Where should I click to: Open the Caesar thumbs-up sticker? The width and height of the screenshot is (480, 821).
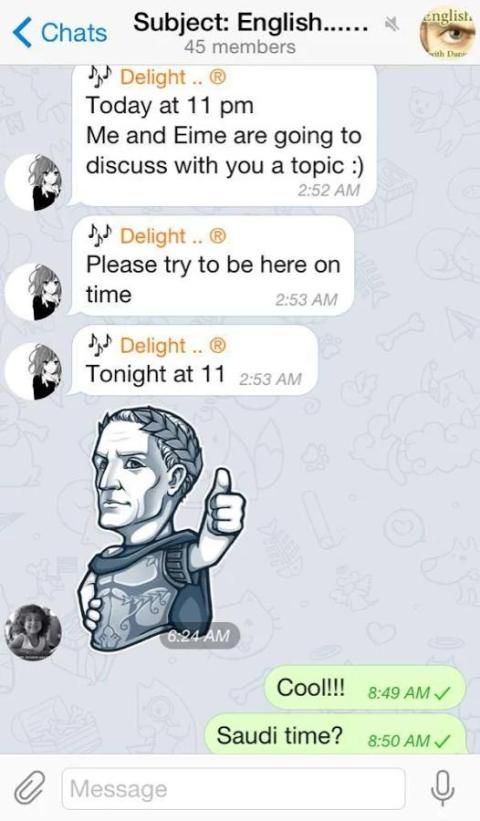point(162,528)
